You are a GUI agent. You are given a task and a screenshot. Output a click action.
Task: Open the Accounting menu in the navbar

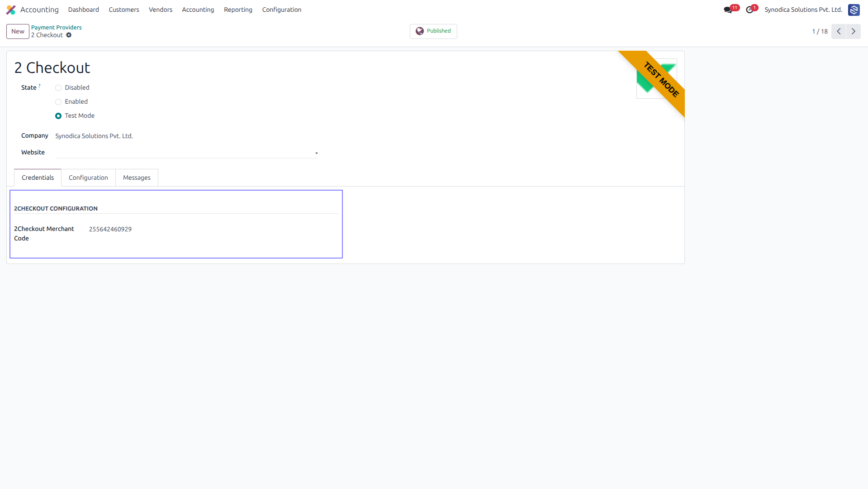click(198, 10)
